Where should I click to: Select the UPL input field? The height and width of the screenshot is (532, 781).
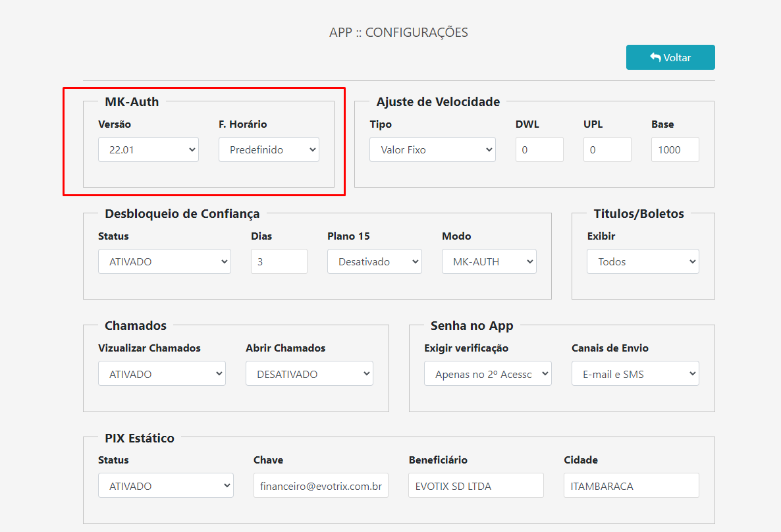pyautogui.click(x=607, y=149)
